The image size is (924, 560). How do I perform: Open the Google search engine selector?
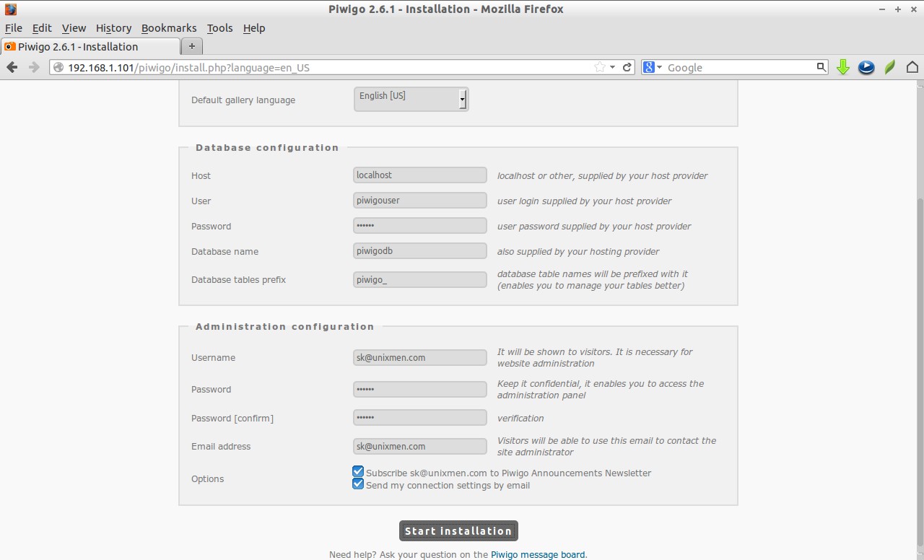coord(653,67)
